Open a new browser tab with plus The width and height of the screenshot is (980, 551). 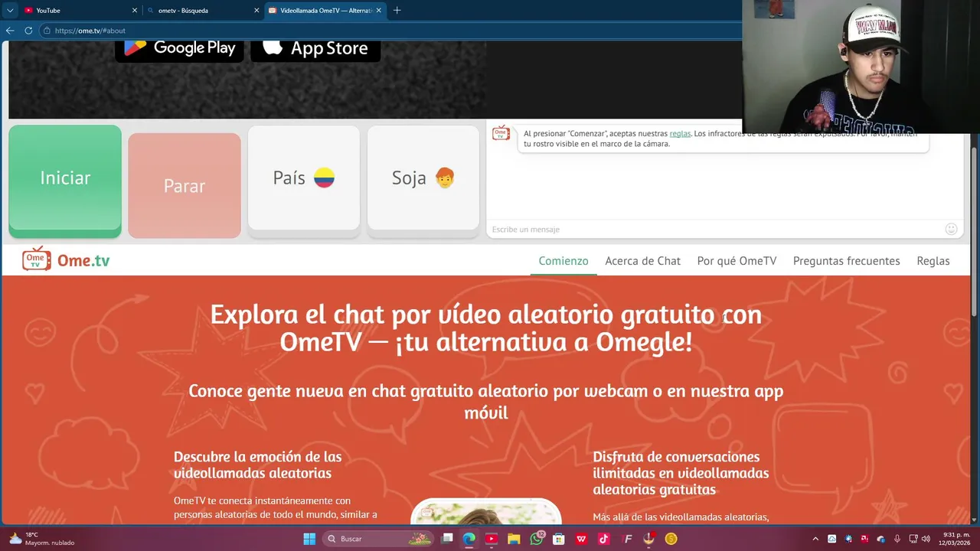tap(397, 11)
